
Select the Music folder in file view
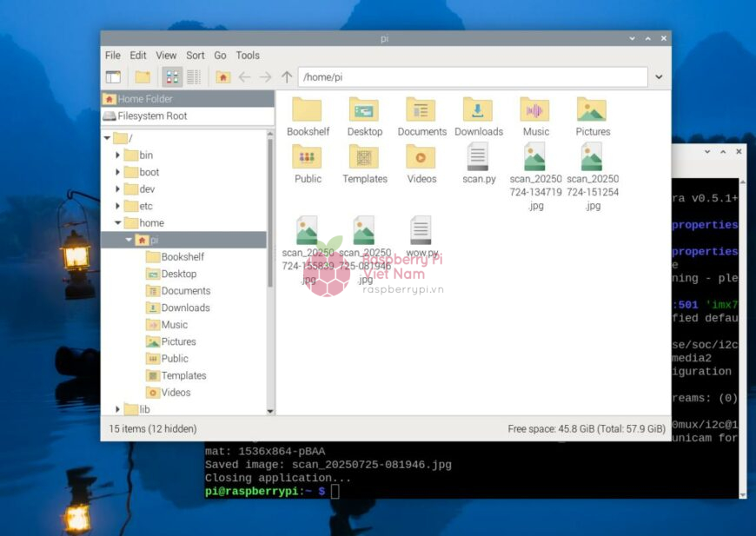point(535,110)
